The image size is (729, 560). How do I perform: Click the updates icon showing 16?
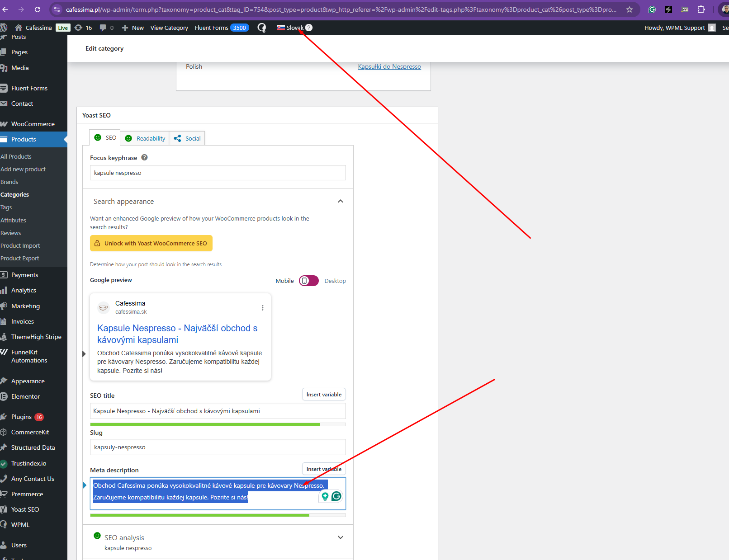click(83, 28)
